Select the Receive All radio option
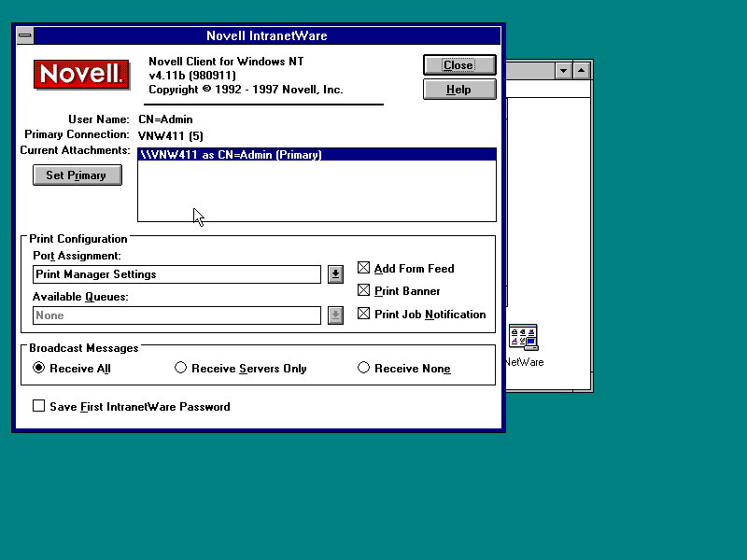 (38, 368)
